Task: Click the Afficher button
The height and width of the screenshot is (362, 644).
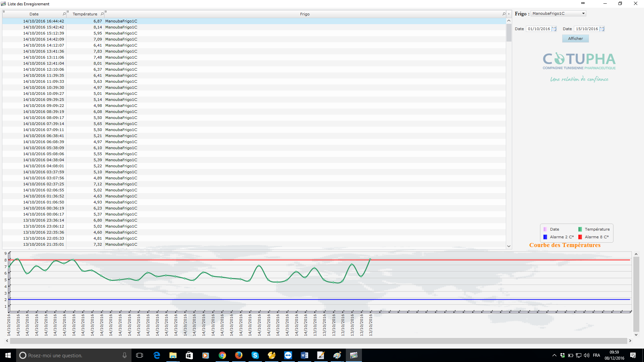Action: point(575,39)
